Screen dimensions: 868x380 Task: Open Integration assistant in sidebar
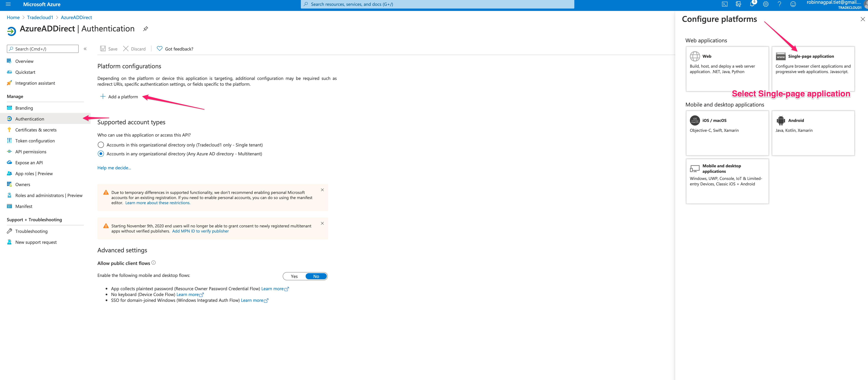click(35, 83)
